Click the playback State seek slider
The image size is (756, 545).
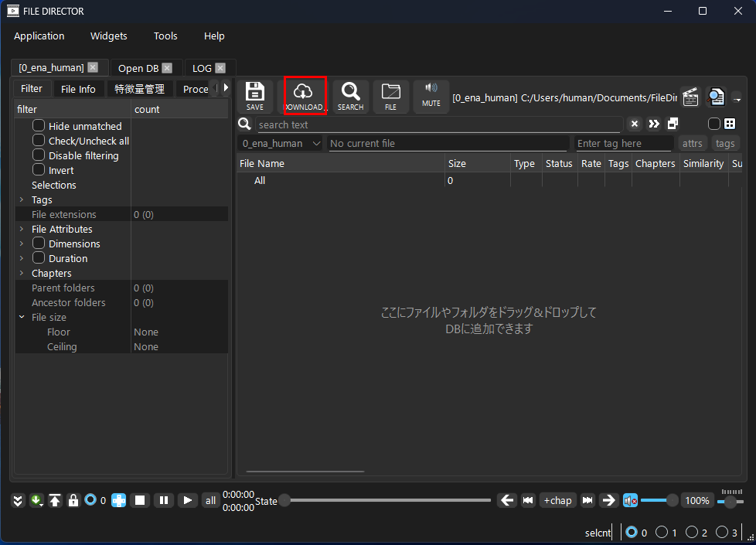click(387, 500)
